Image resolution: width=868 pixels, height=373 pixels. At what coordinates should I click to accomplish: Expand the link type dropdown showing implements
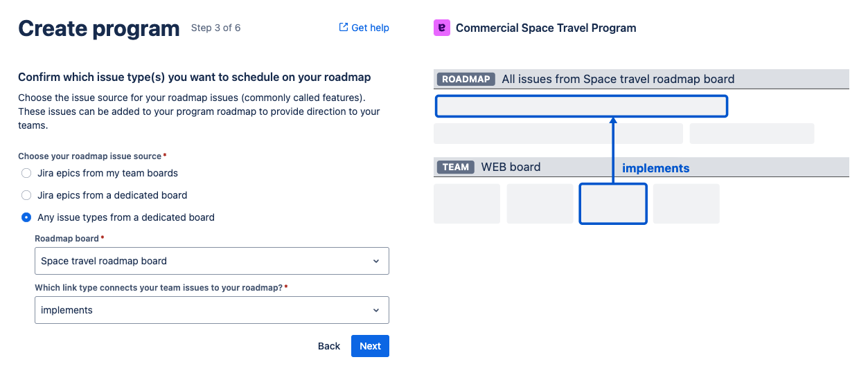211,310
